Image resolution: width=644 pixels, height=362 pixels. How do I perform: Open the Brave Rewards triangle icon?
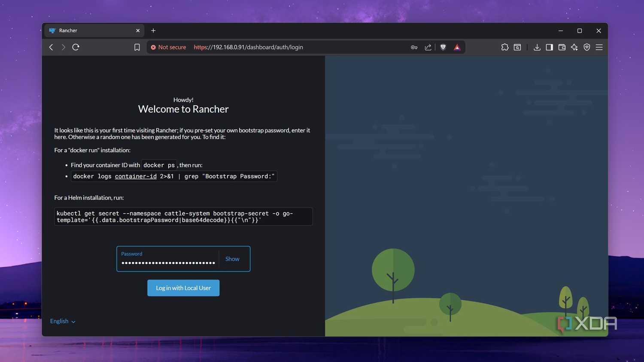(x=457, y=47)
